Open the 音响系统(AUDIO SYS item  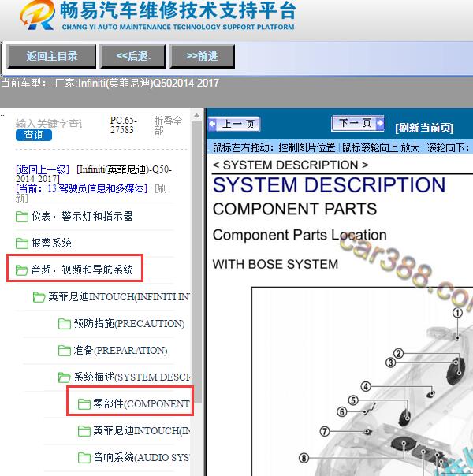pos(141,457)
